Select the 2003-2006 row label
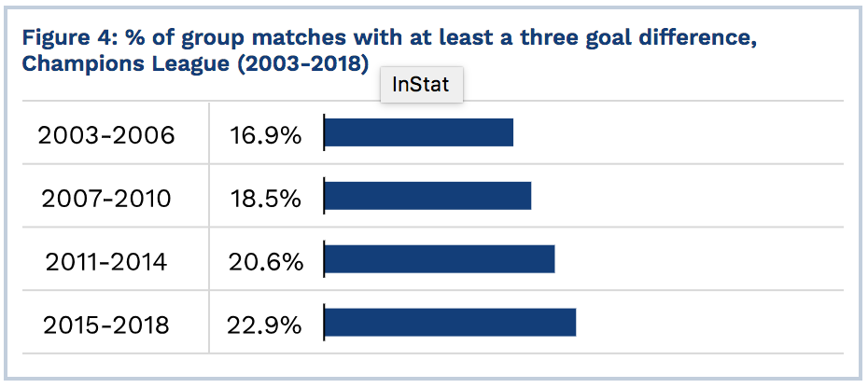 (105, 135)
